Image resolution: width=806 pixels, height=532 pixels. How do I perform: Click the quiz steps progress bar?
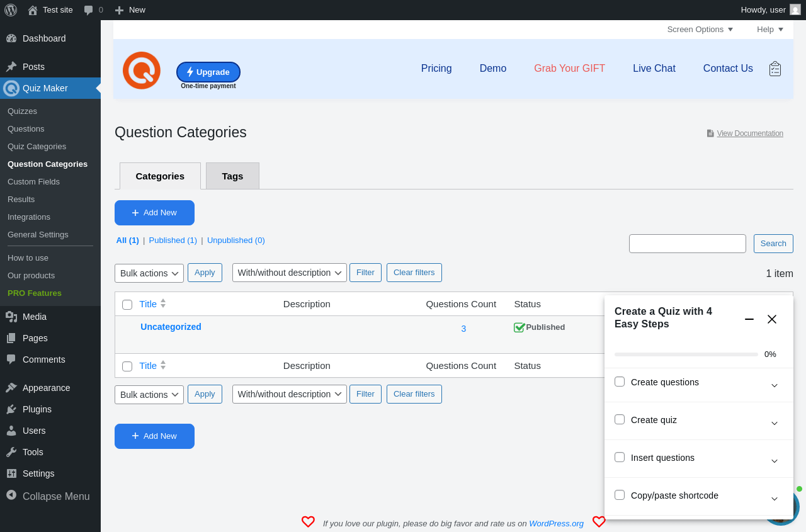click(x=686, y=354)
